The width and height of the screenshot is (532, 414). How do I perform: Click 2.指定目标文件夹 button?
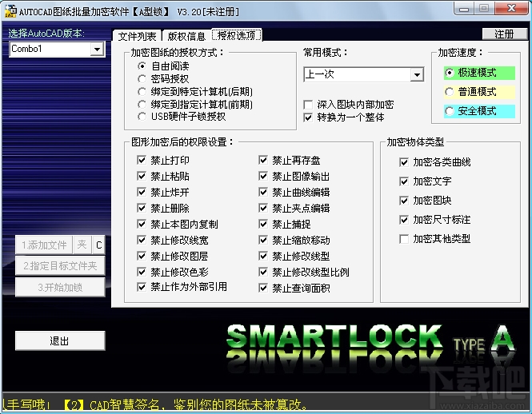tap(60, 266)
